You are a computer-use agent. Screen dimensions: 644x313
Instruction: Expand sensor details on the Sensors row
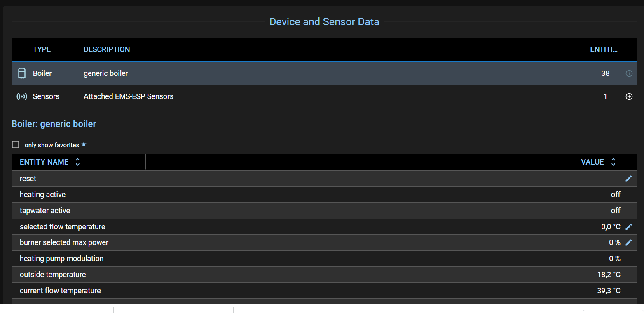629,96
